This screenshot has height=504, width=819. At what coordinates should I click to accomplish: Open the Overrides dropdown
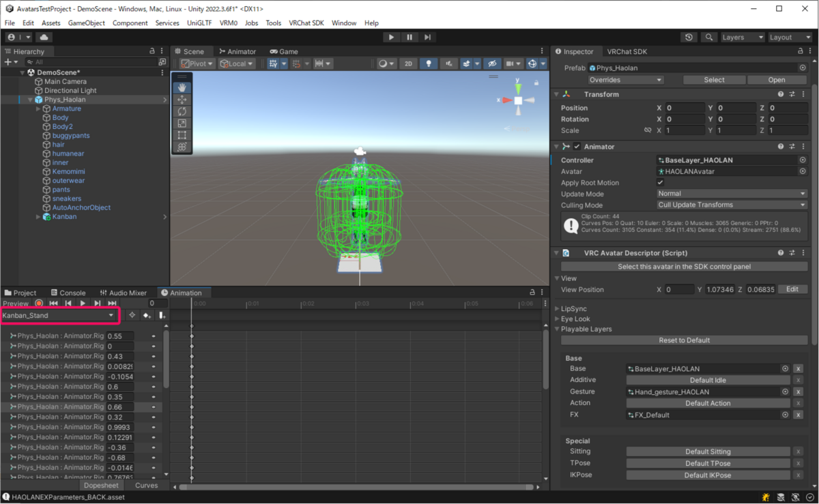[x=626, y=80]
